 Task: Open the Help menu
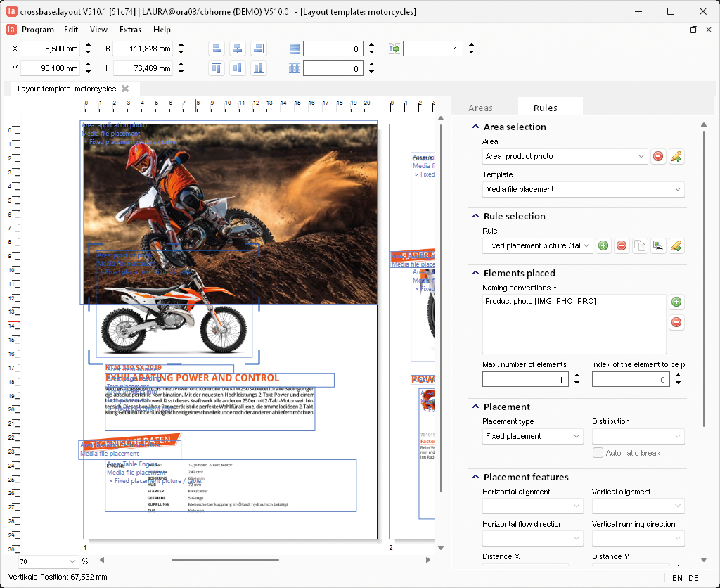(162, 30)
